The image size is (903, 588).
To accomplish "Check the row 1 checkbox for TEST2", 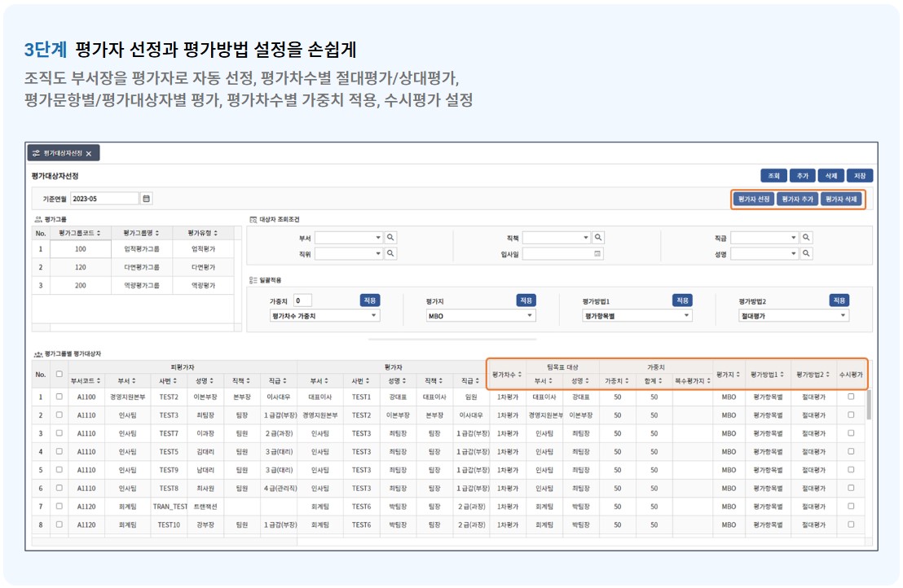I will pos(59,397).
